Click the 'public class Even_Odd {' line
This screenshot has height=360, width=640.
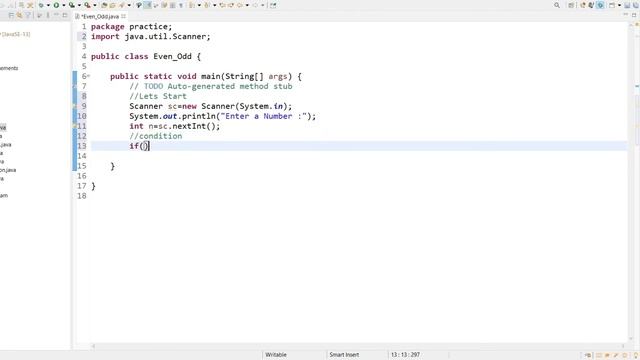click(x=146, y=56)
